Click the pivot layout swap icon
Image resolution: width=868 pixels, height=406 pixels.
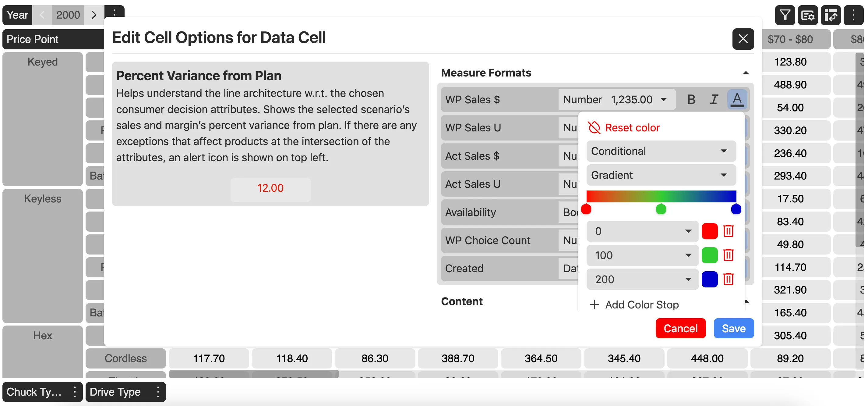pyautogui.click(x=831, y=15)
